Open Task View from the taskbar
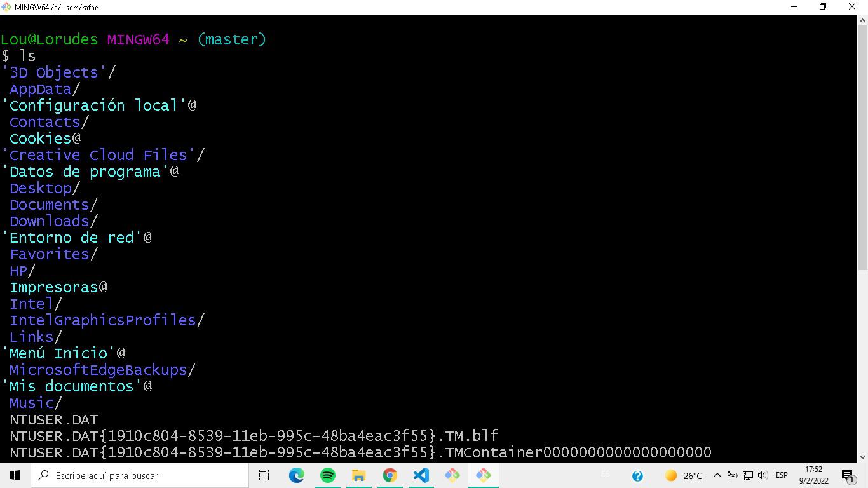The width and height of the screenshot is (868, 488). tap(264, 475)
